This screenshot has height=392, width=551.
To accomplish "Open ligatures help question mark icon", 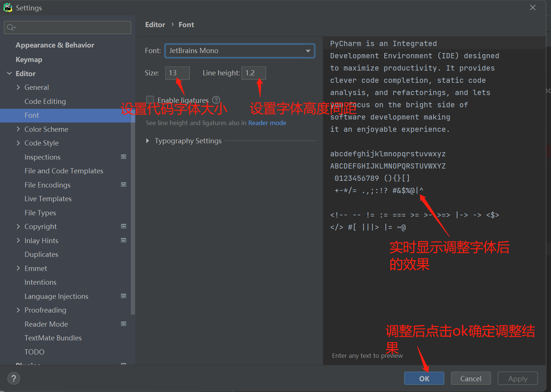I will tap(216, 100).
